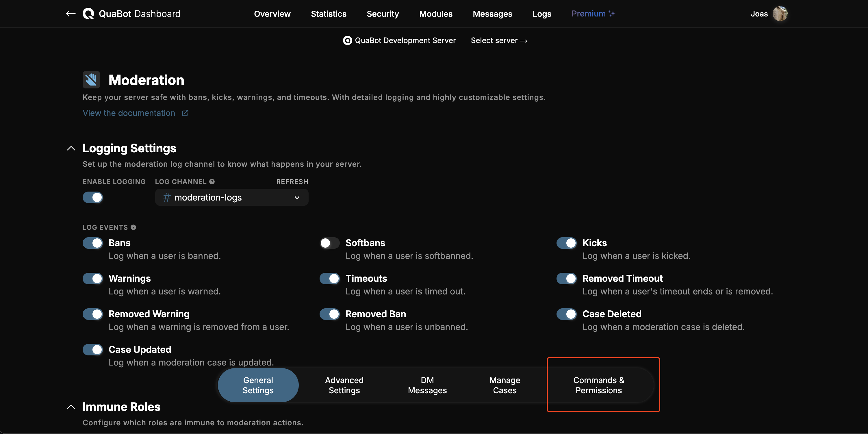Toggle the Removed Ban switch
868x434 pixels.
[329, 314]
